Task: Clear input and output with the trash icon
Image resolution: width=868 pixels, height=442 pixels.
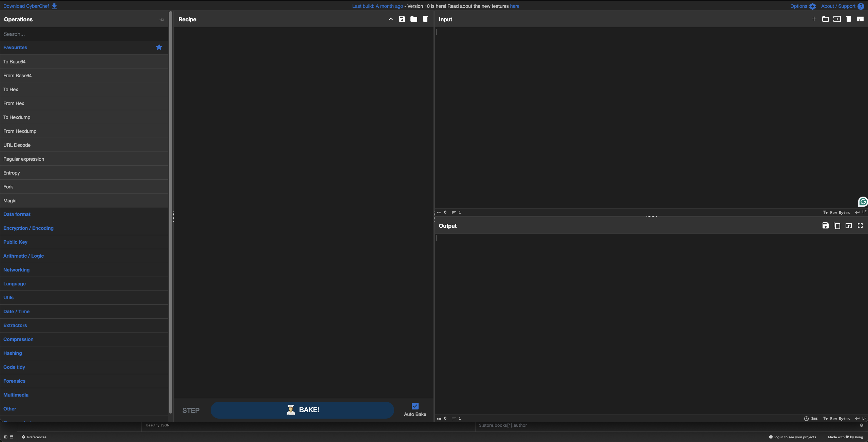Action: point(849,19)
